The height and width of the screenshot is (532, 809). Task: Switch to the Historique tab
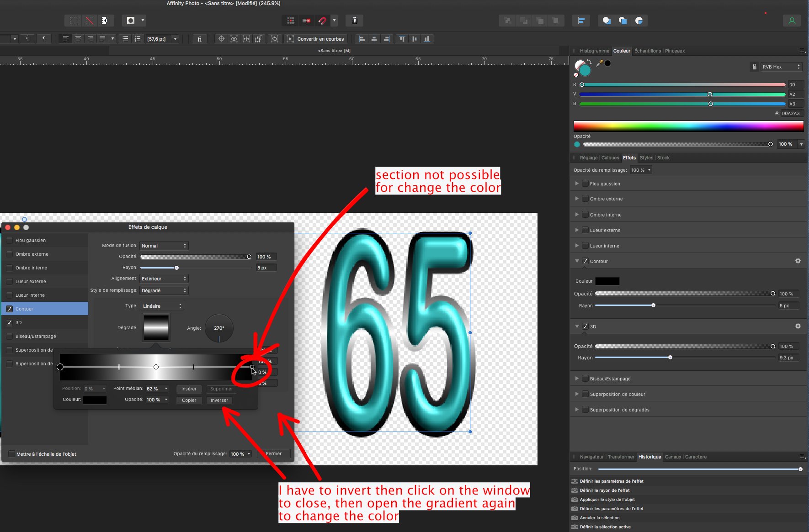[x=649, y=457]
